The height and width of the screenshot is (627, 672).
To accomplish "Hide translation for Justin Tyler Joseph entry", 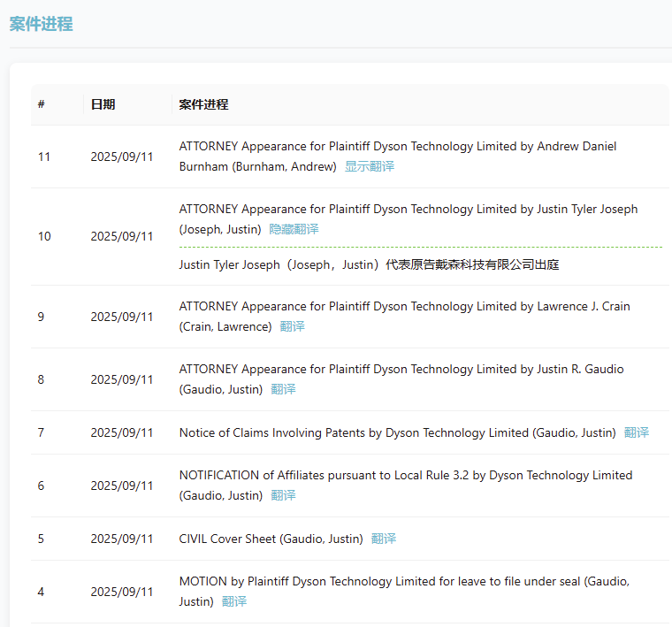I will pos(294,229).
